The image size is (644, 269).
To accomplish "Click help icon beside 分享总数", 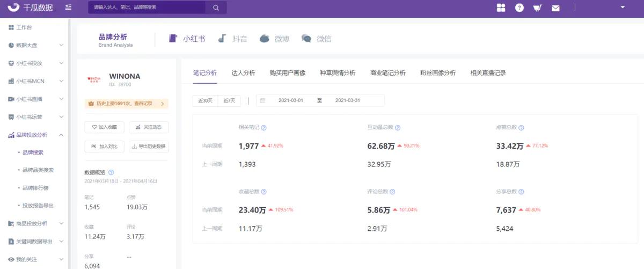I will [521, 192].
